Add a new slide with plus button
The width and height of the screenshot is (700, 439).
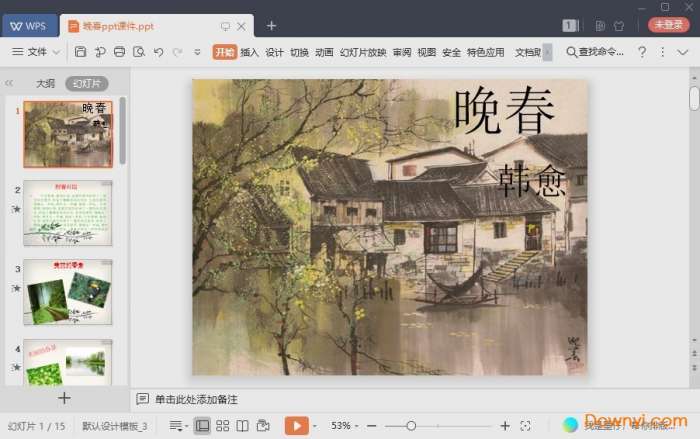point(64,398)
